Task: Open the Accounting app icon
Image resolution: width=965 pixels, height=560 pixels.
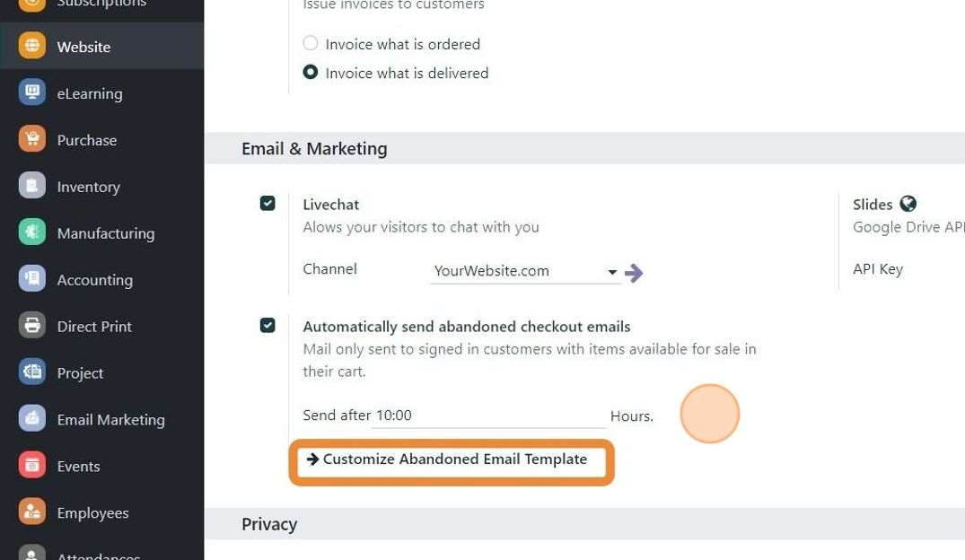Action: tap(32, 280)
